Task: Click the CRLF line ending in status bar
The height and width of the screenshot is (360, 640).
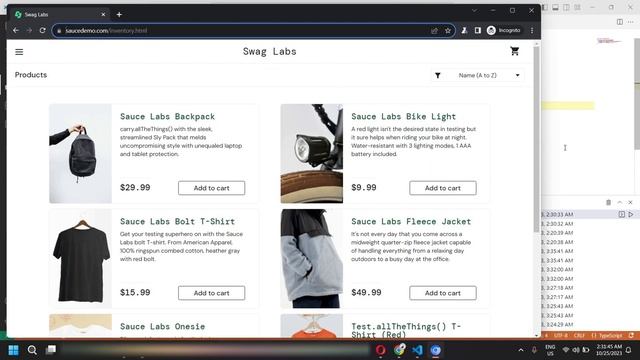Action: (579, 336)
